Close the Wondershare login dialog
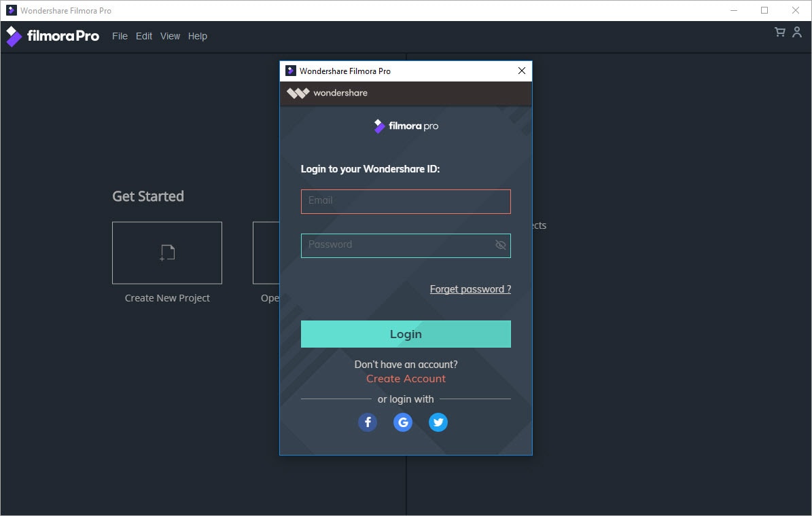 point(521,71)
